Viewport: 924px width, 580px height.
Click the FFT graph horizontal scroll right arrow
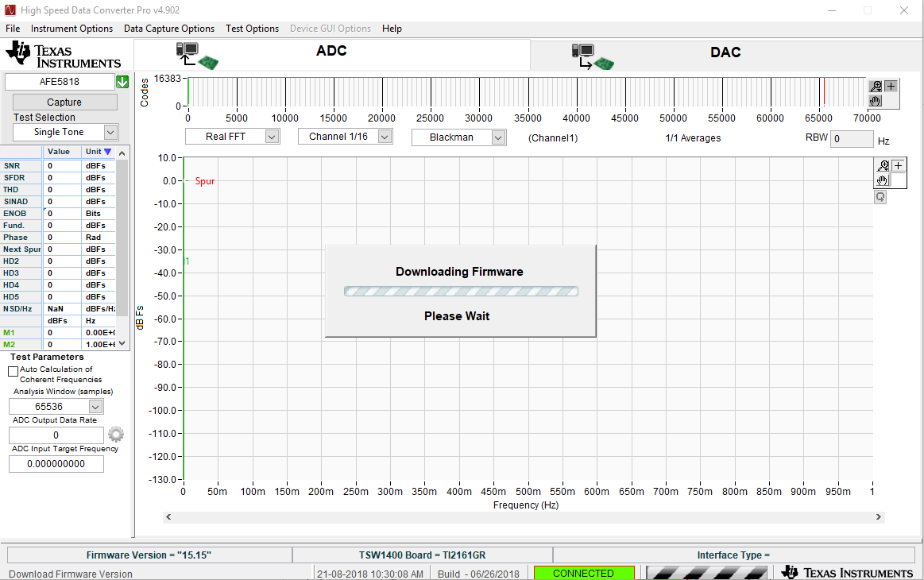pyautogui.click(x=879, y=517)
